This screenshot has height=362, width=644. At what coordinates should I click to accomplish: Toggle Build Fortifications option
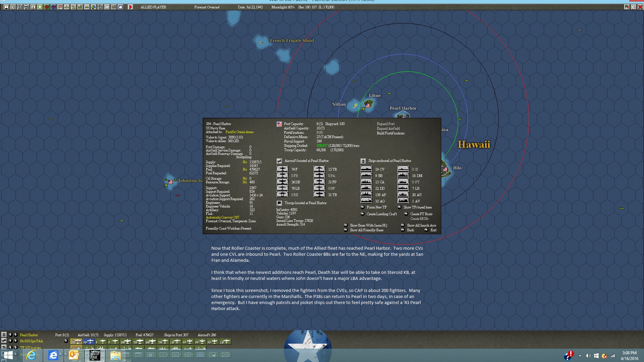(x=391, y=133)
